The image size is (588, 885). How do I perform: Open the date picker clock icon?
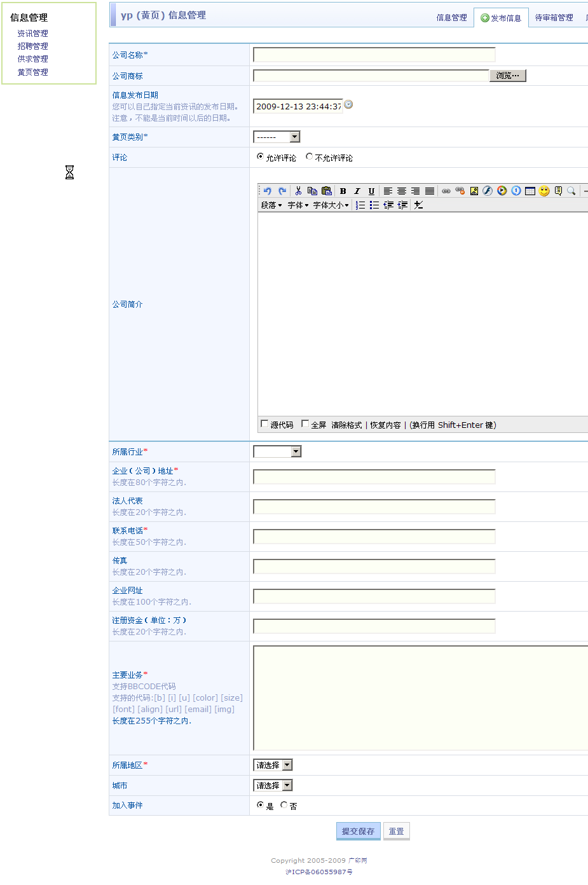(x=348, y=105)
